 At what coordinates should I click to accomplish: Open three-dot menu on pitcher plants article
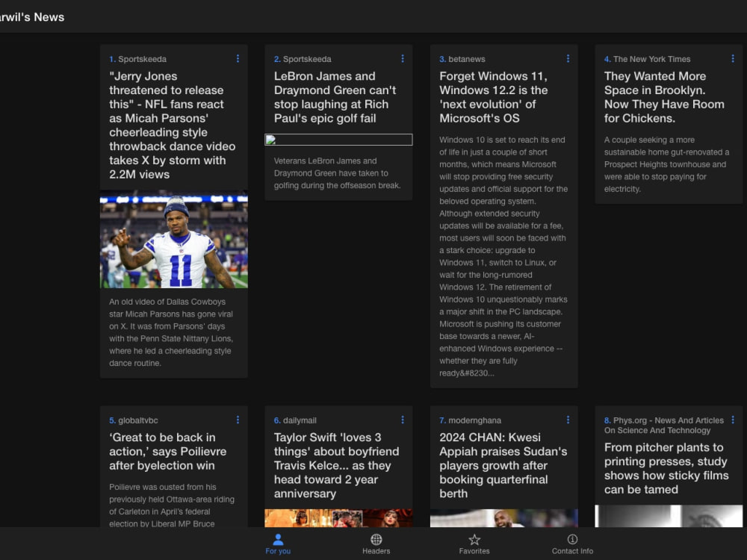pos(733,420)
